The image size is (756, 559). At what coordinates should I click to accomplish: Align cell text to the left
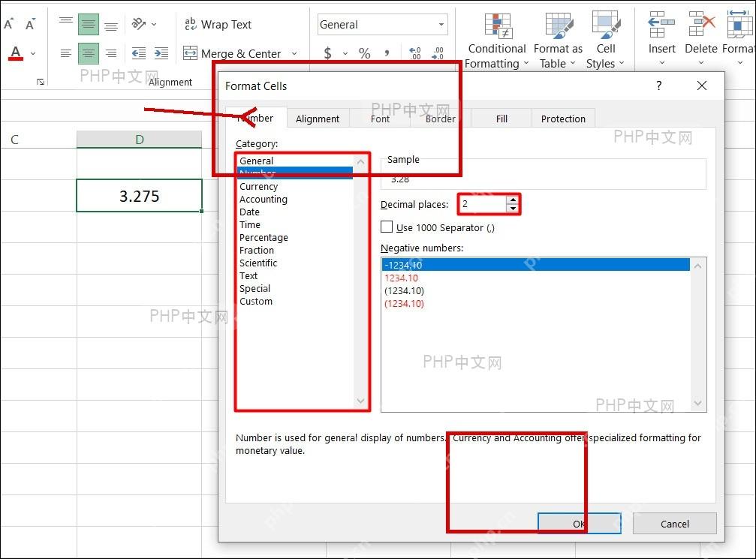click(x=65, y=53)
